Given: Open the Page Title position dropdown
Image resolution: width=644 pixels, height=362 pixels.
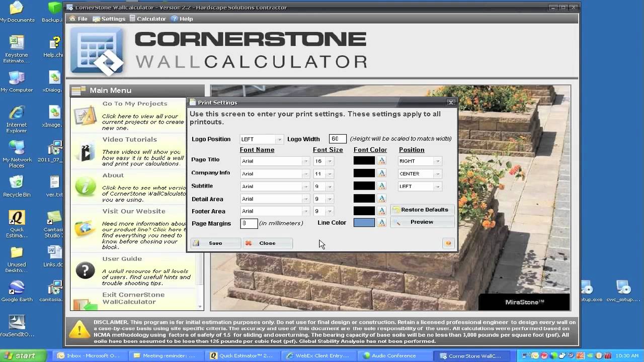Looking at the screenshot, I should [438, 161].
